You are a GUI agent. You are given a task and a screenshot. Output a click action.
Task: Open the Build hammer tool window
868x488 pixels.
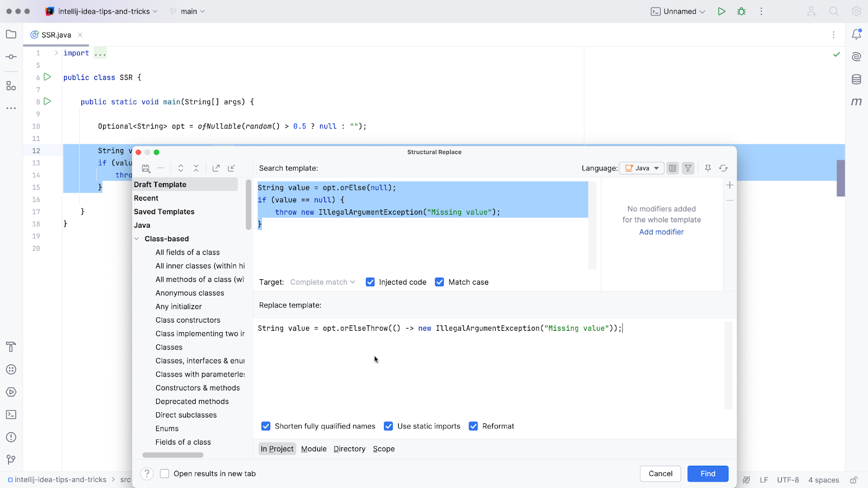(11, 347)
